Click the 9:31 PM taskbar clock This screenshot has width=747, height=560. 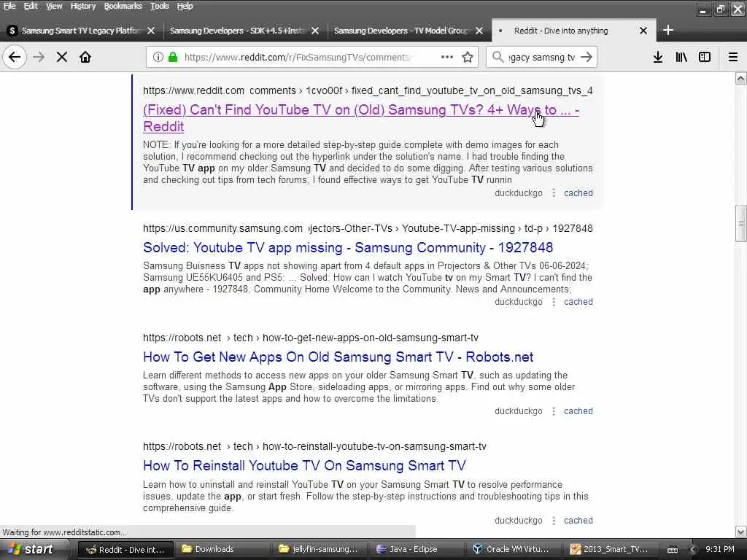720,549
